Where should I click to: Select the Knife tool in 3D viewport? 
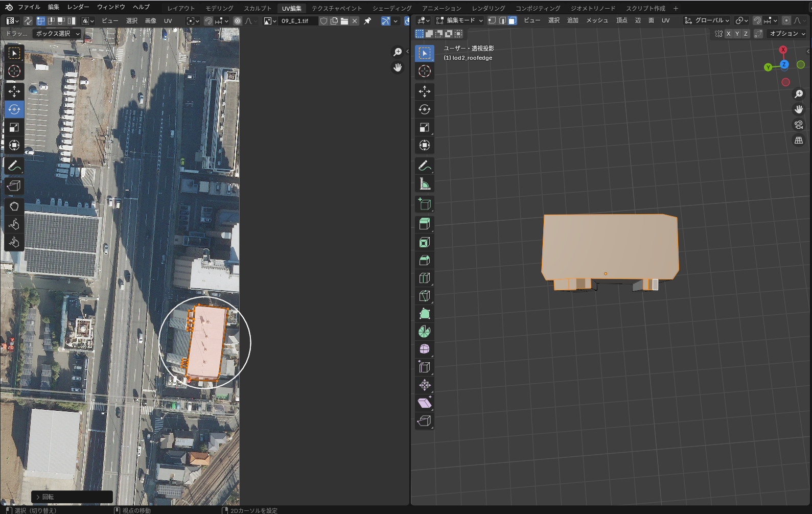pos(424,296)
